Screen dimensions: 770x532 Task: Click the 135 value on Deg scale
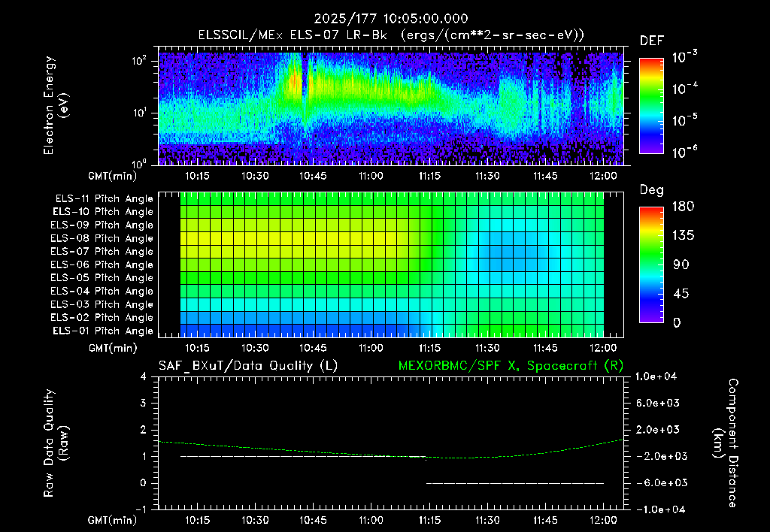click(x=683, y=236)
